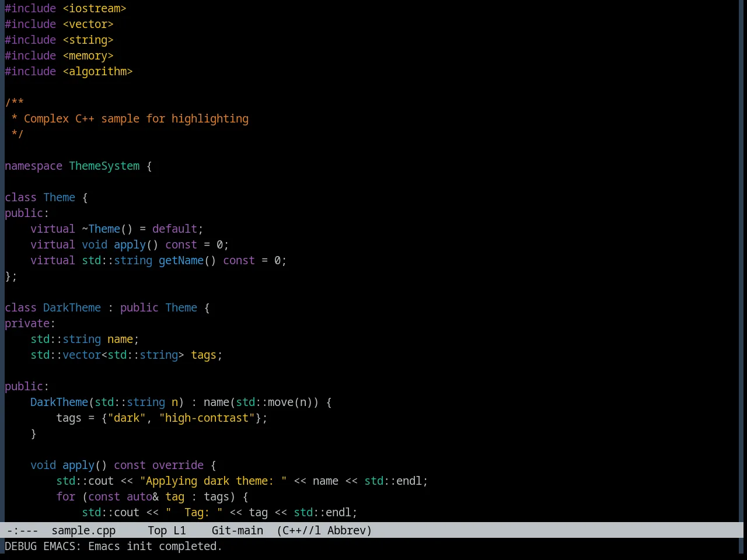Click the 'private:' access specifier

point(30,323)
